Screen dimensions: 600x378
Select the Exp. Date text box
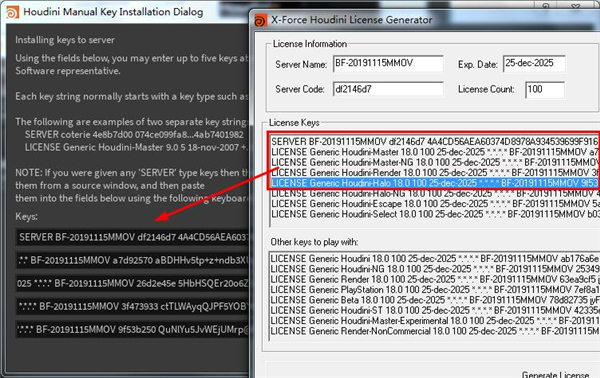pyautogui.click(x=534, y=64)
